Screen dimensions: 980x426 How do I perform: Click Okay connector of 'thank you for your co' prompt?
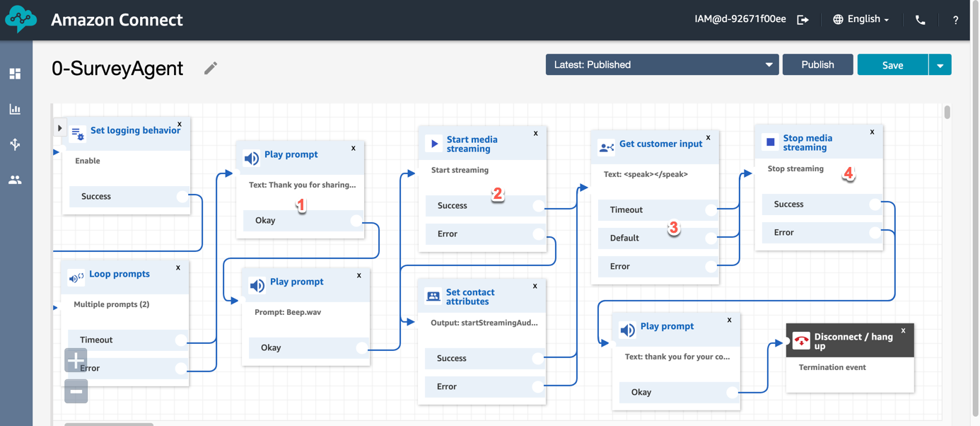(x=733, y=393)
